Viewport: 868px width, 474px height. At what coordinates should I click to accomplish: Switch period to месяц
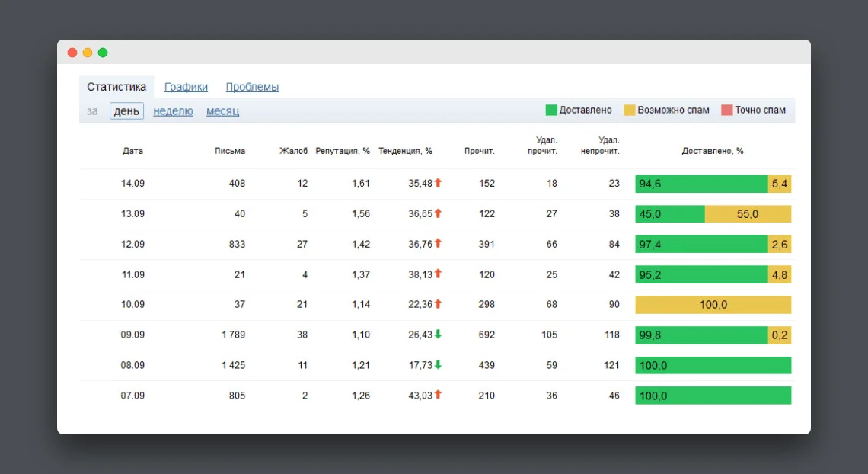(222, 111)
